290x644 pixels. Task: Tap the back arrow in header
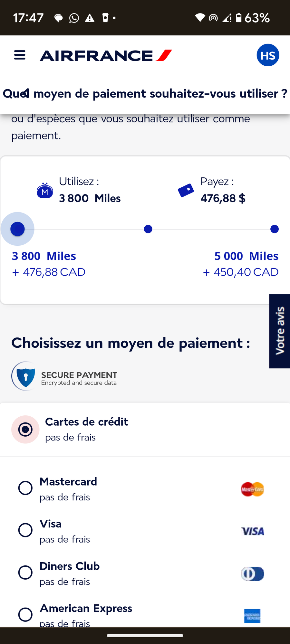coord(25,93)
